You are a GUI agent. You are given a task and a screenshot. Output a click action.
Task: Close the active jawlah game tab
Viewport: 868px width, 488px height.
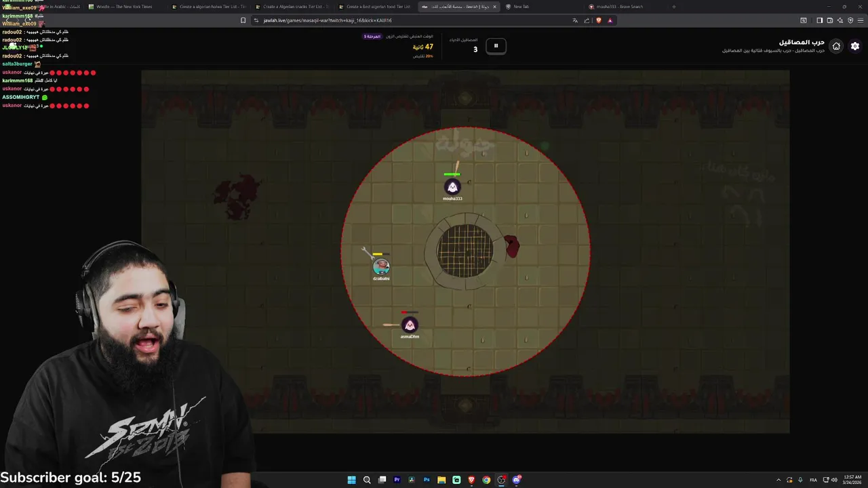(x=494, y=7)
